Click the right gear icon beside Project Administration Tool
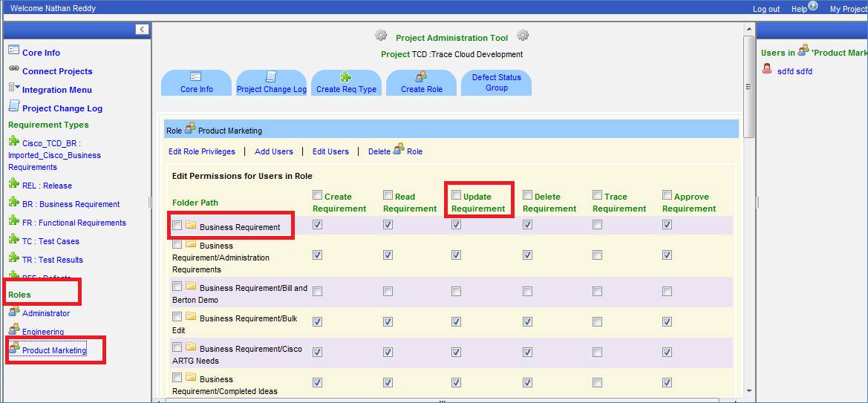 [x=523, y=36]
